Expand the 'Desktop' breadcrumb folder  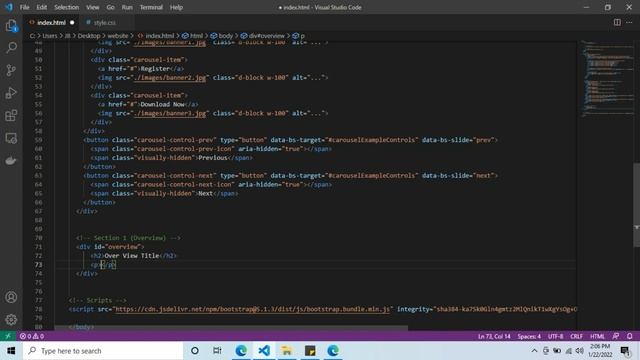(89, 36)
